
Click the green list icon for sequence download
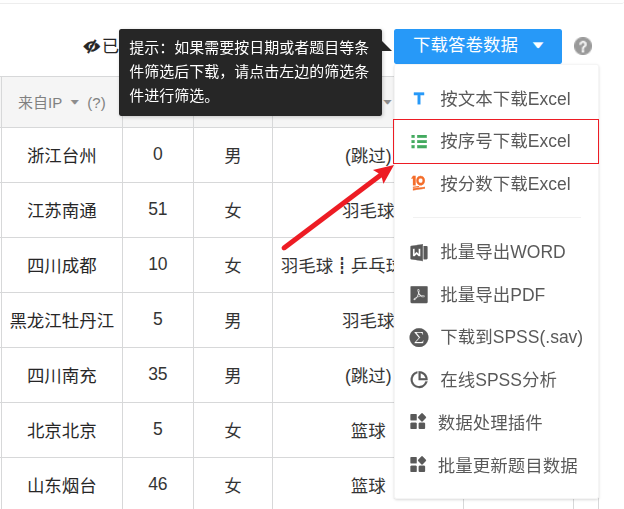(419, 141)
